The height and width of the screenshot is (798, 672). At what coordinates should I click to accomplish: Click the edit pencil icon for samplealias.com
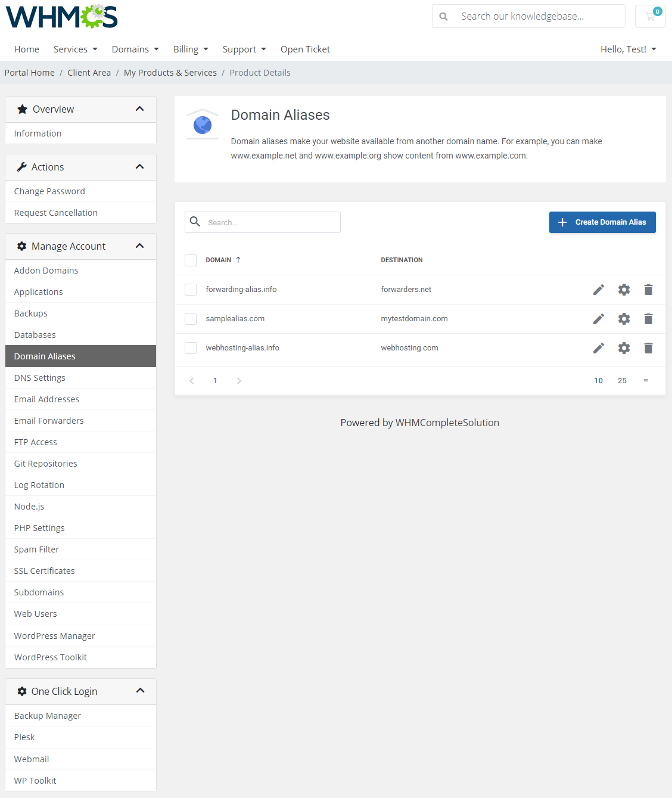(598, 318)
